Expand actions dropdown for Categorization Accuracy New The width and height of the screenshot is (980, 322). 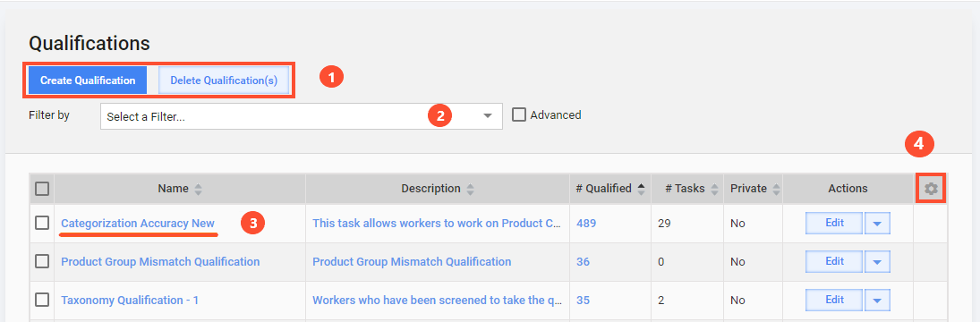click(x=877, y=224)
